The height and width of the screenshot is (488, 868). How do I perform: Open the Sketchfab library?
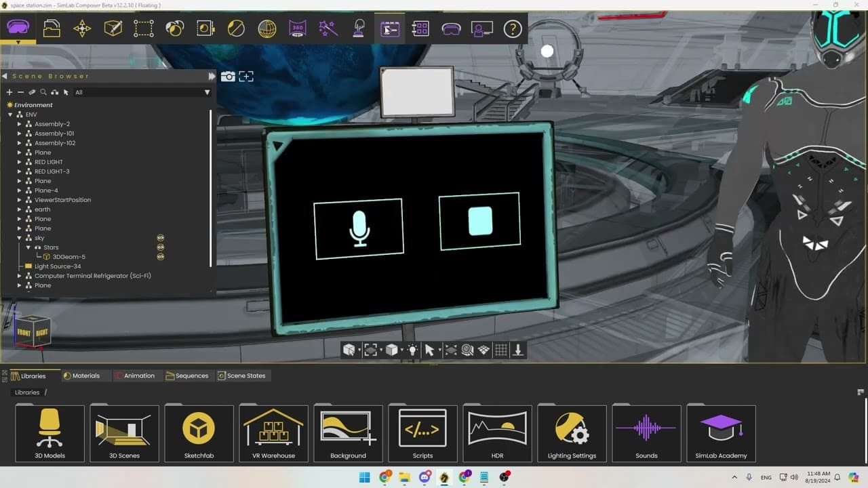coord(199,432)
